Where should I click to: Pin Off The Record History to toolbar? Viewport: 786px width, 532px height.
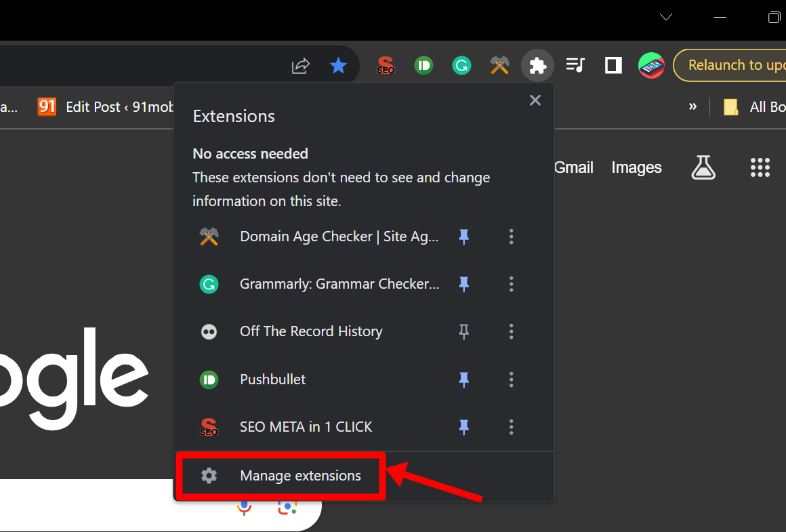click(x=463, y=331)
